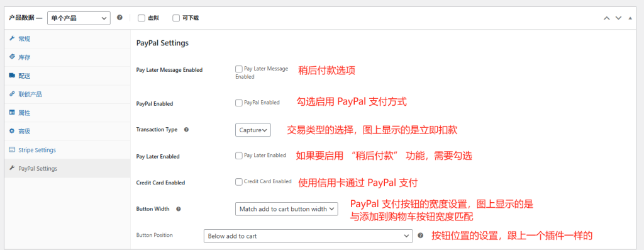Move the product data panel up
This screenshot has height=250, width=644.
pyautogui.click(x=606, y=18)
